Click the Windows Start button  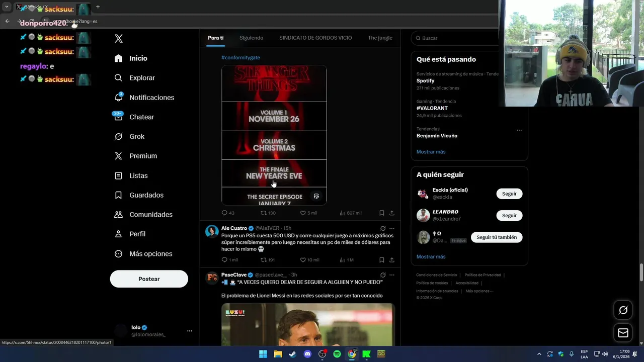pyautogui.click(x=263, y=354)
